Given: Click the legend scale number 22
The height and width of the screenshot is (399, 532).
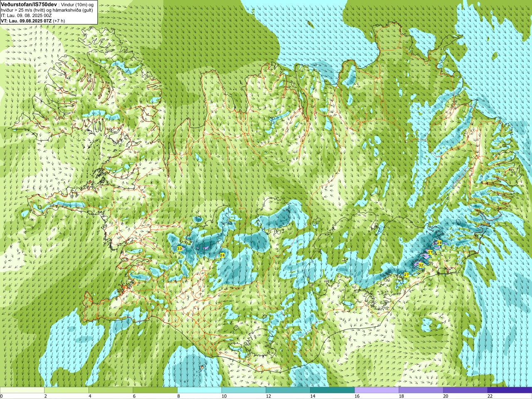Looking at the screenshot, I should [x=490, y=396].
